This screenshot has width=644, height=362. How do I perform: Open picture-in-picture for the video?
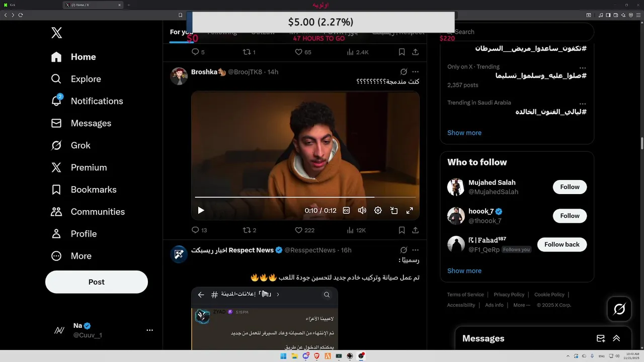[x=394, y=211]
